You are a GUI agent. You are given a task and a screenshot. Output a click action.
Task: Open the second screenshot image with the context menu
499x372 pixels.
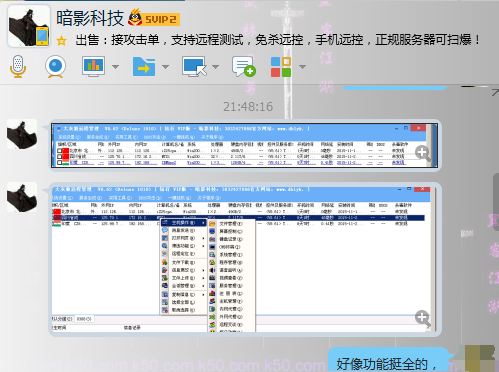click(244, 259)
